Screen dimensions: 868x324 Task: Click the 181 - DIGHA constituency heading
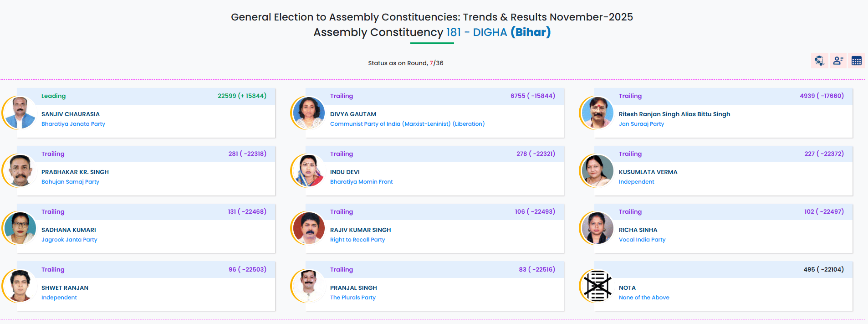[476, 32]
